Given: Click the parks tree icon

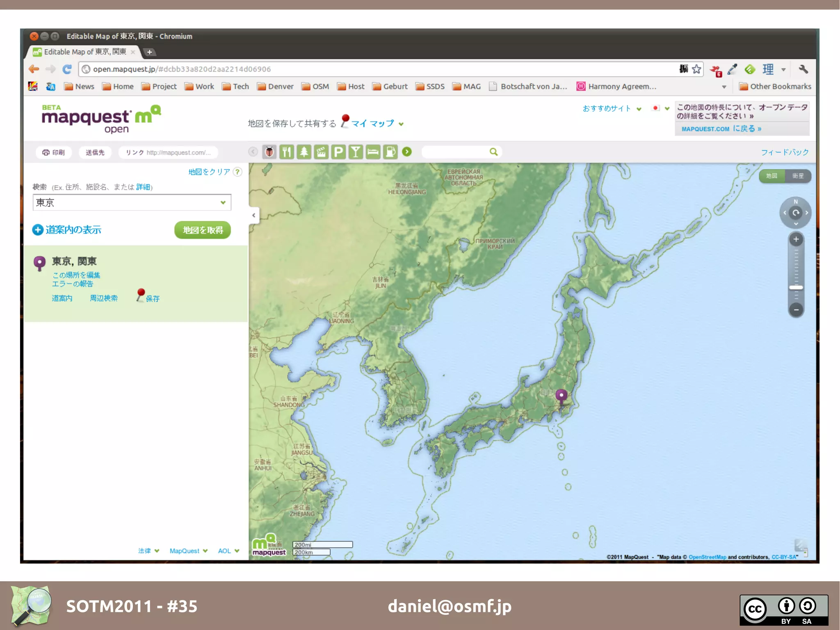Looking at the screenshot, I should (x=304, y=152).
